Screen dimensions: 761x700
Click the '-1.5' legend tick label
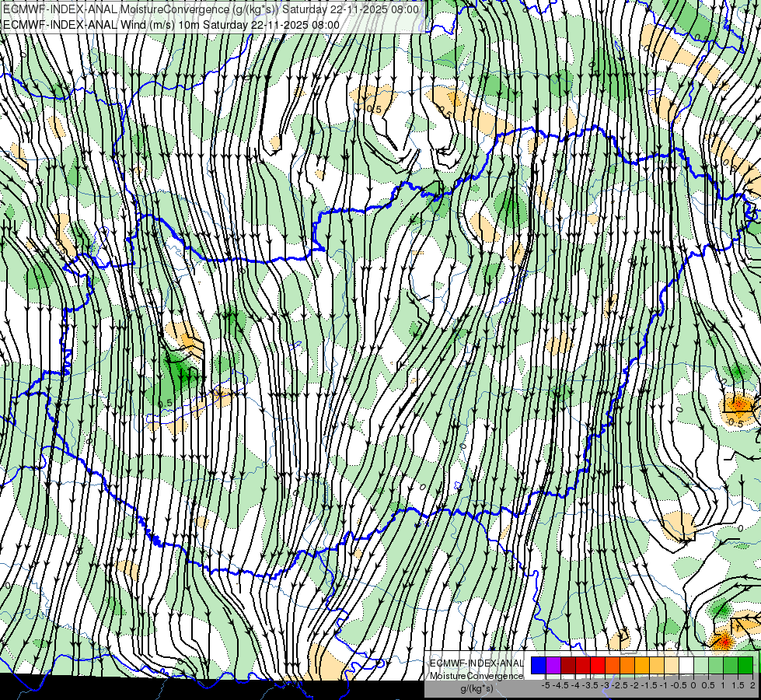coord(649,685)
